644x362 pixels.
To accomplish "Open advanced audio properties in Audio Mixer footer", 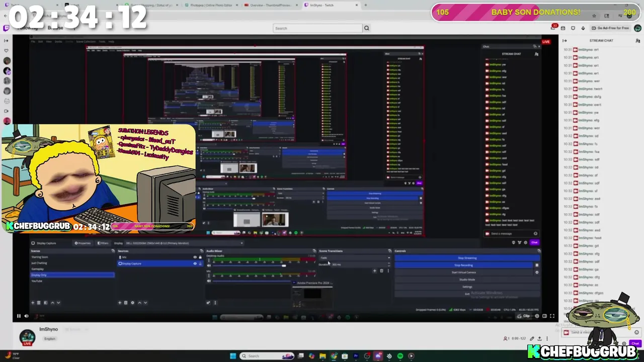I will (x=208, y=303).
